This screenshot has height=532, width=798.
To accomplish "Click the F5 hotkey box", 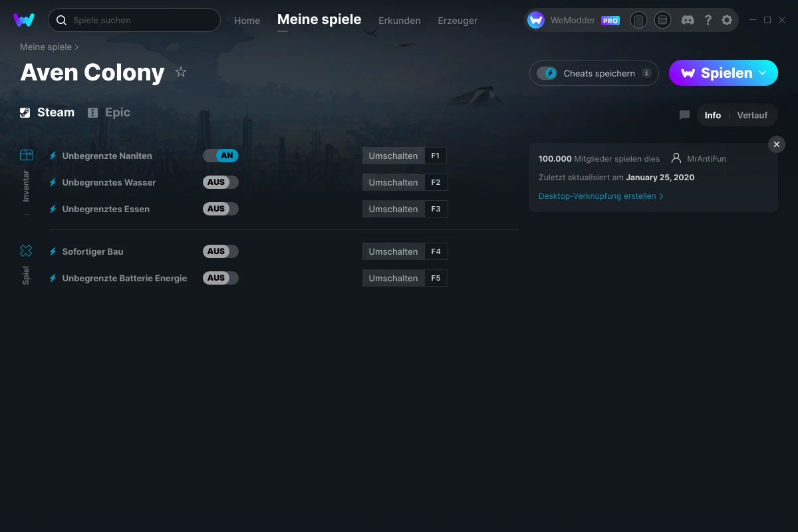I will point(436,278).
